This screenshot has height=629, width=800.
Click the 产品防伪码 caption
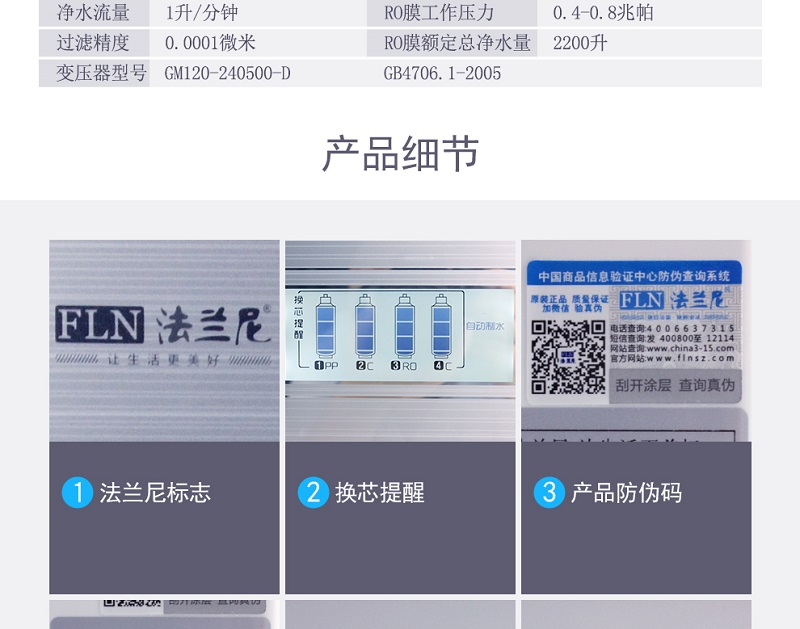(627, 493)
